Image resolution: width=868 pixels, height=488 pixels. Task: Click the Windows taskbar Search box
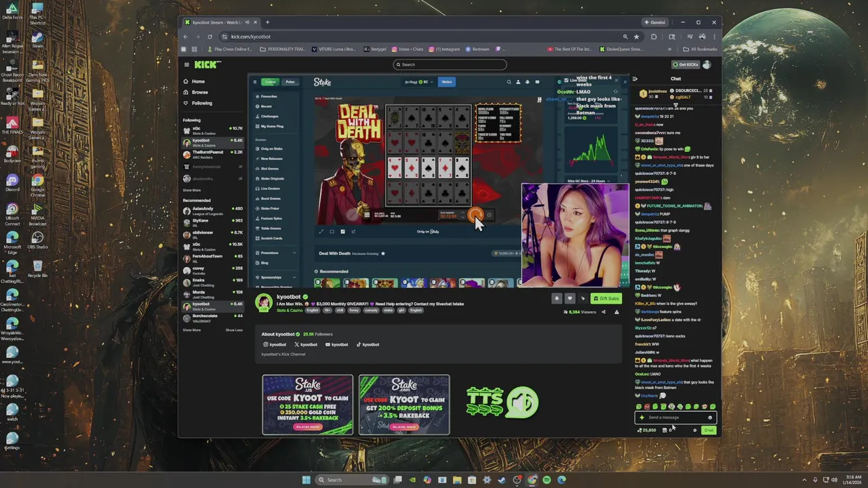pyautogui.click(x=352, y=480)
